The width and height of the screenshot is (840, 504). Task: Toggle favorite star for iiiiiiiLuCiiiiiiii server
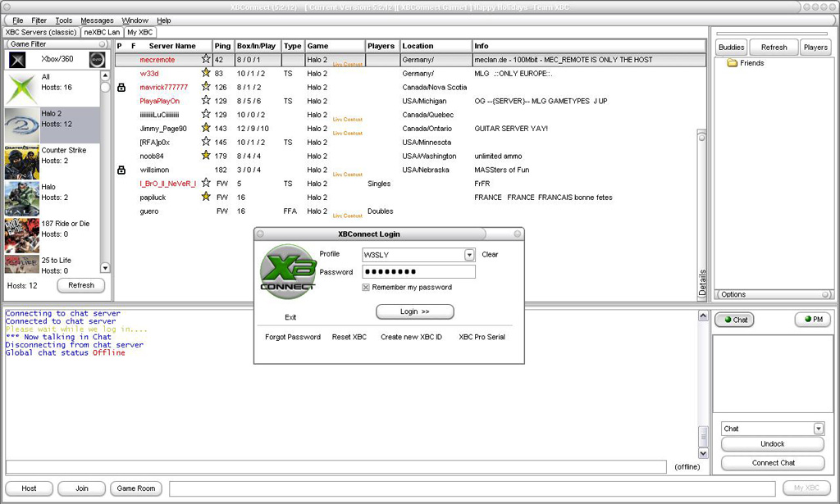(x=206, y=114)
